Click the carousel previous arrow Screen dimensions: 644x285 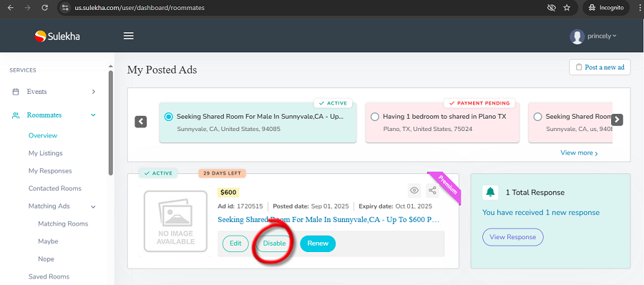coord(141,121)
